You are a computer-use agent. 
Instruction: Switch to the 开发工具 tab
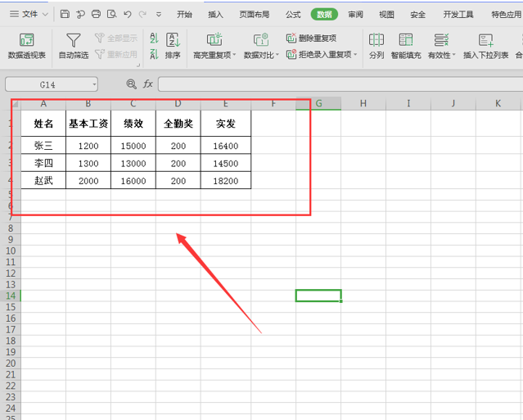pos(458,15)
